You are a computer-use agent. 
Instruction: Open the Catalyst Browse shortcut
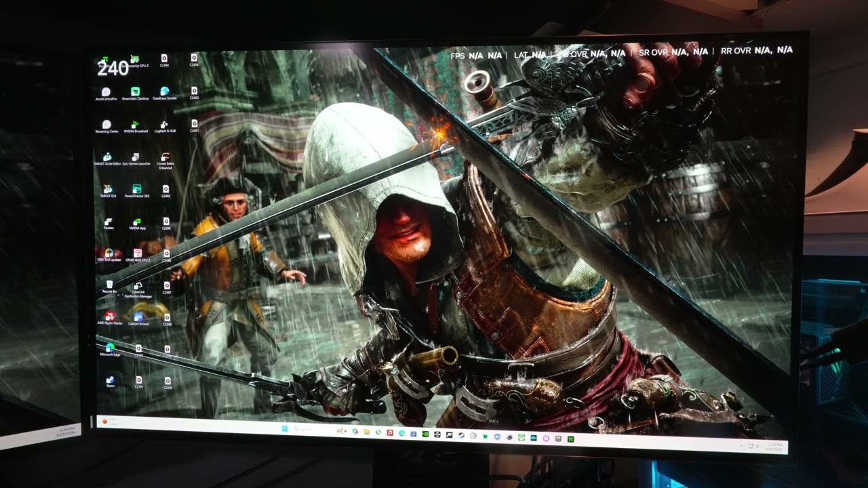pos(138,319)
